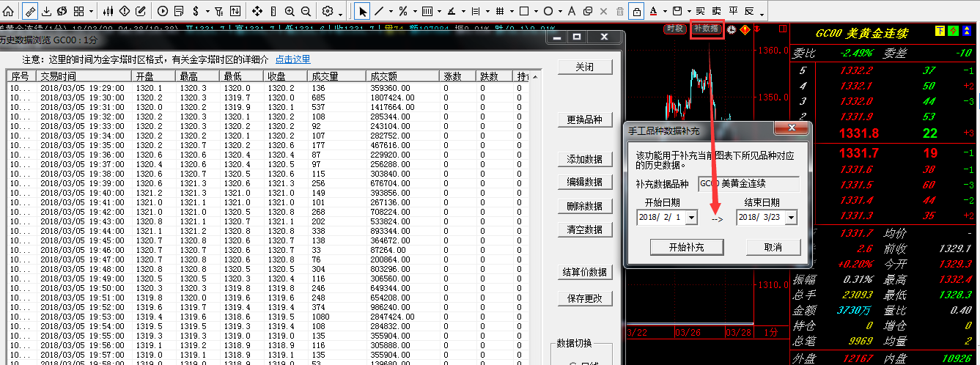Click the 补充数据品种 input field
980x365 pixels.
click(x=748, y=183)
